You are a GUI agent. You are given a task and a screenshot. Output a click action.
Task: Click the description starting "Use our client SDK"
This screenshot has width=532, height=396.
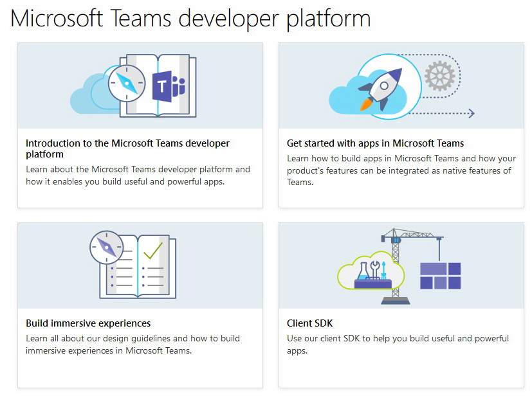(398, 345)
